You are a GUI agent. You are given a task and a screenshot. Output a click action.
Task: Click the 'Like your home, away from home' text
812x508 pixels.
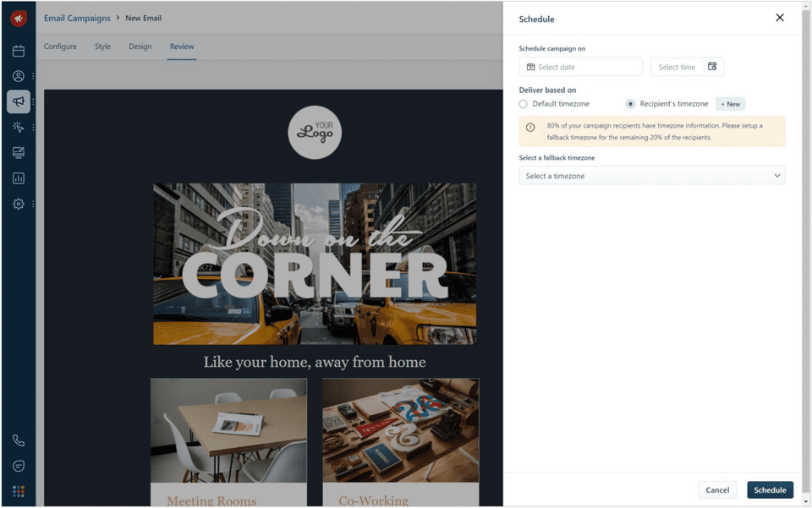[x=315, y=362]
